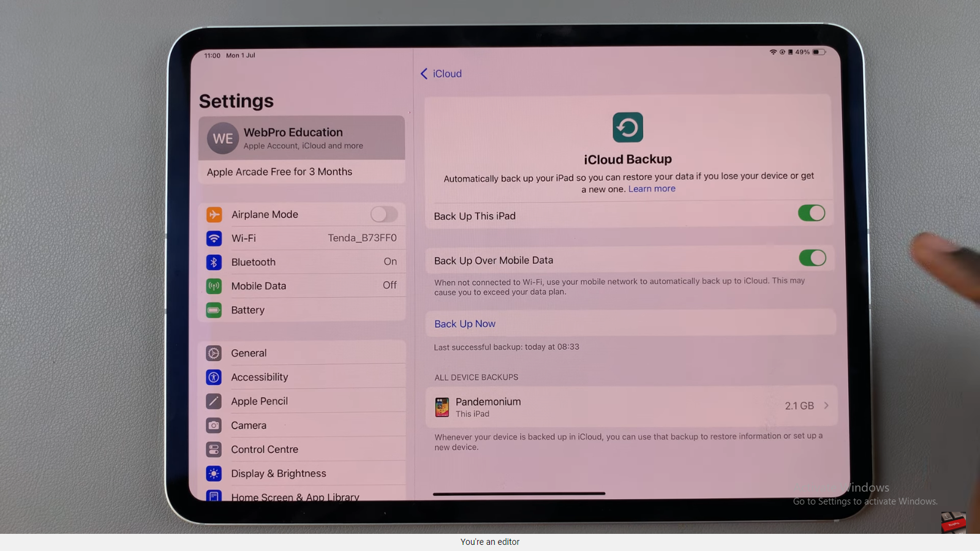This screenshot has width=980, height=551.
Task: Tap the Last successful backup text
Action: tap(507, 347)
